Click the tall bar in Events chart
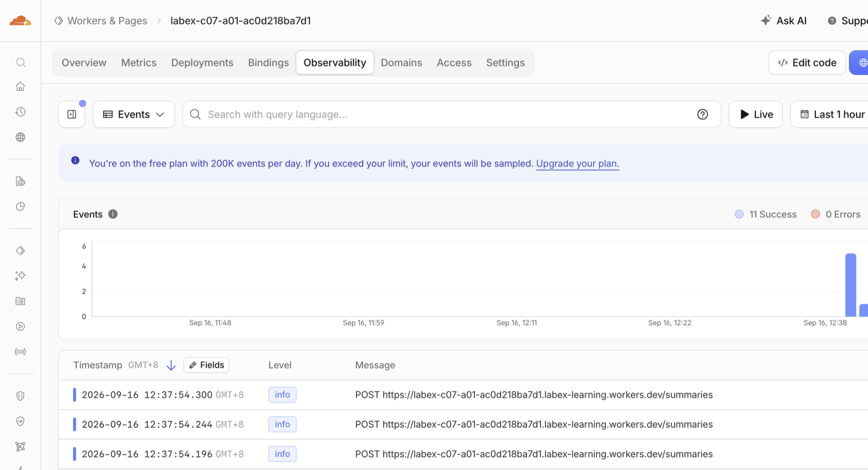868x470 pixels. pyautogui.click(x=851, y=285)
